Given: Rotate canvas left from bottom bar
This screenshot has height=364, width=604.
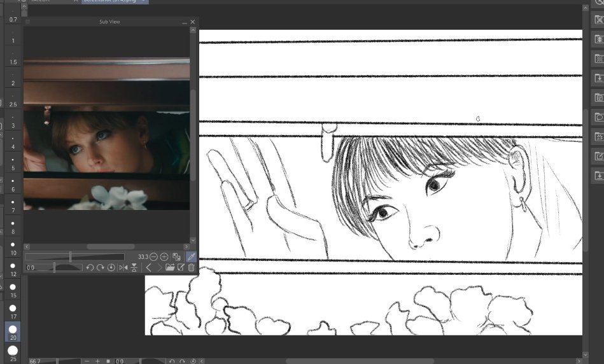Looking at the screenshot, I should (172, 361).
